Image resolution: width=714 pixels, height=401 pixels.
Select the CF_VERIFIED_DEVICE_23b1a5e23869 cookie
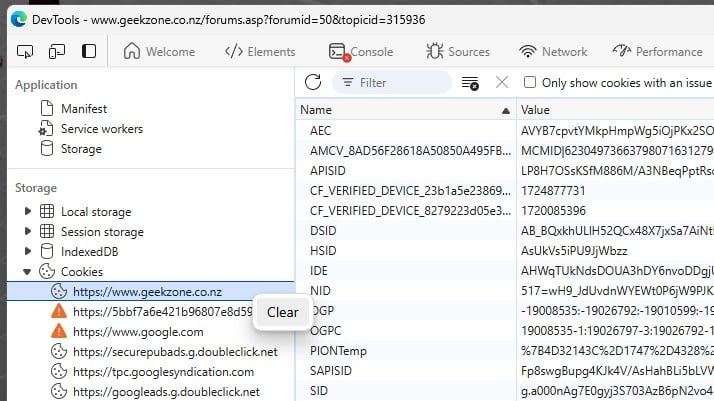point(505,191)
